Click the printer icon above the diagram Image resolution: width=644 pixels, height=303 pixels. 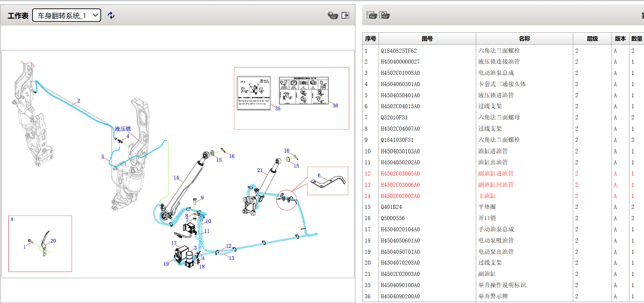333,15
